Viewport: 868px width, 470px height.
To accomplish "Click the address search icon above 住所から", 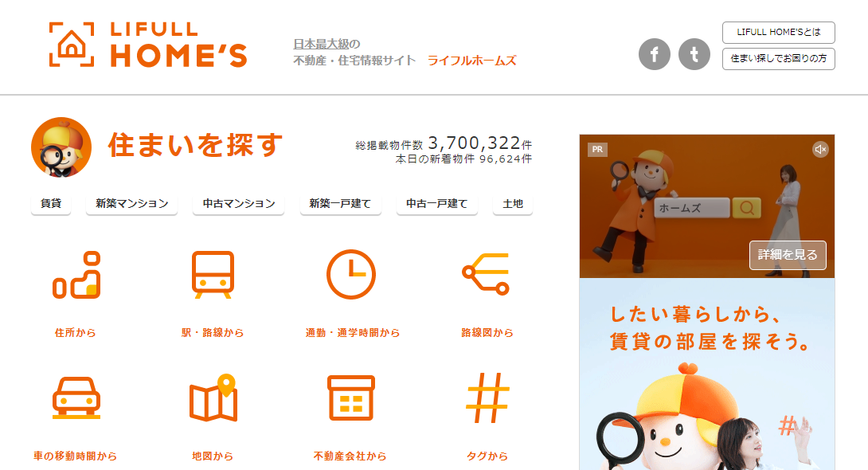I will pos(76,275).
